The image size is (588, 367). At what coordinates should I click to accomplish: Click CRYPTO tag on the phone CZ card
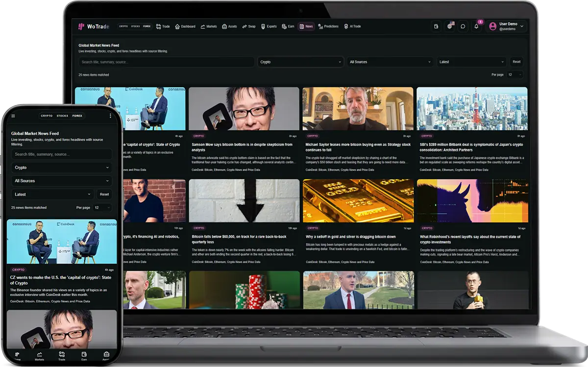pyautogui.click(x=18, y=269)
